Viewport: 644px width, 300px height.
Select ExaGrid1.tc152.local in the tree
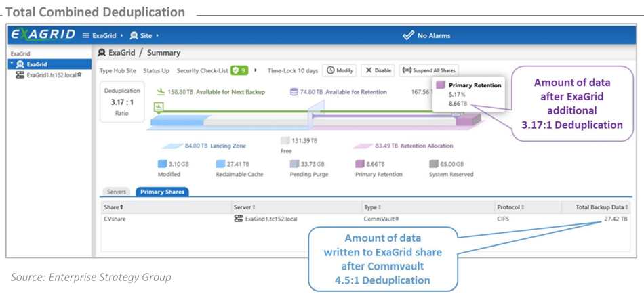click(x=48, y=75)
